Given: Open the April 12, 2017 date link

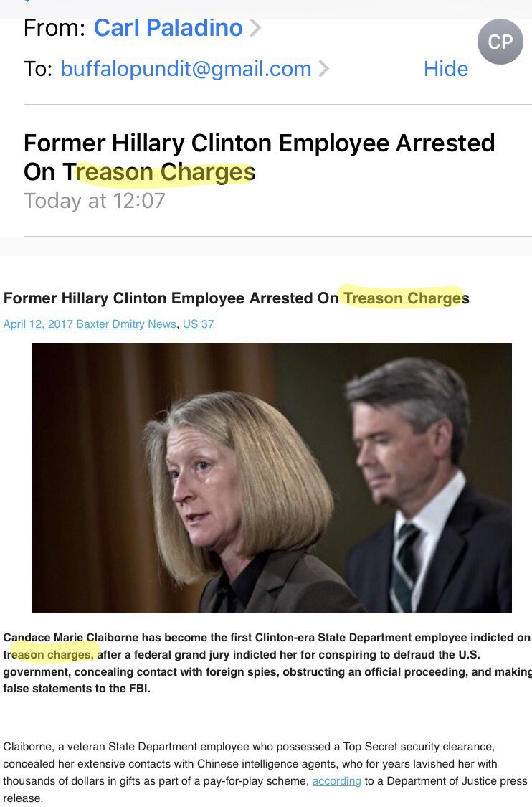Looking at the screenshot, I should pos(38,324).
